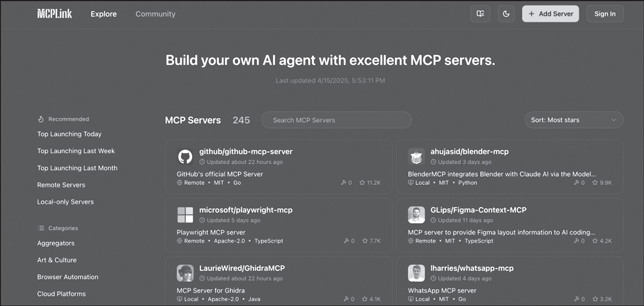Viewport: 644px width, 306px height.
Task: Open the Browser Automation category
Action: click(67, 277)
